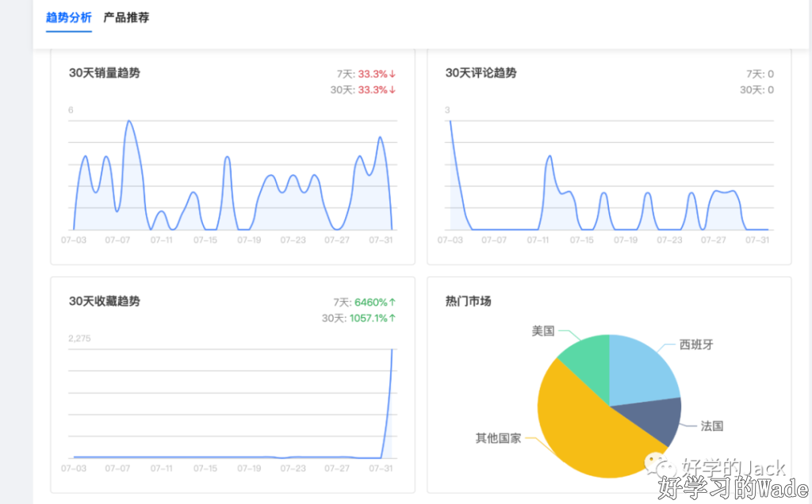Screen dimensions: 812x504
Task: Switch to the 趋势分析 tab
Action: point(69,17)
